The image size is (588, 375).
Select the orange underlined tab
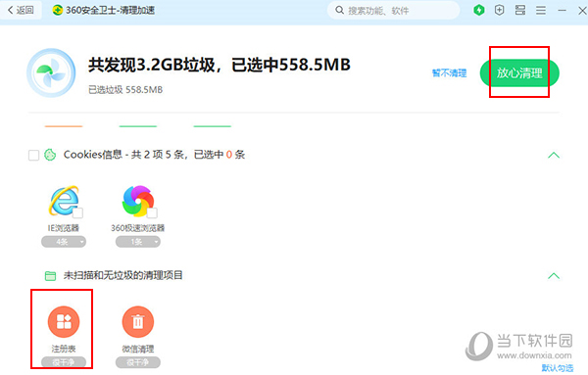[64, 126]
